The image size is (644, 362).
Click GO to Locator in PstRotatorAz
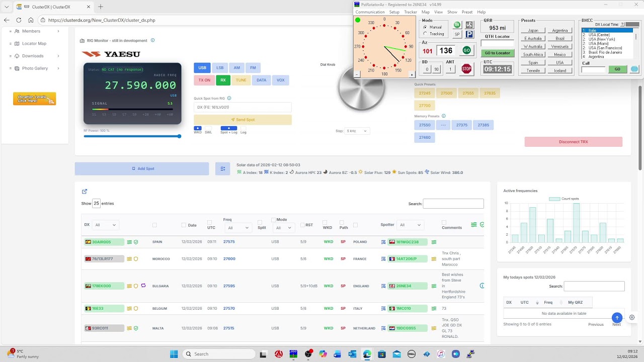point(497,53)
